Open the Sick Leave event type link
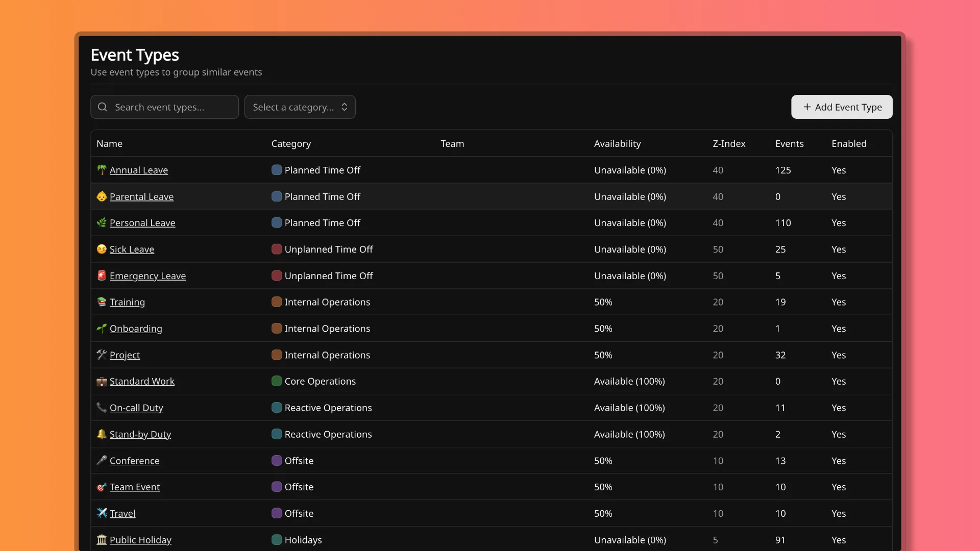Screen dimensions: 980x551 (132, 249)
